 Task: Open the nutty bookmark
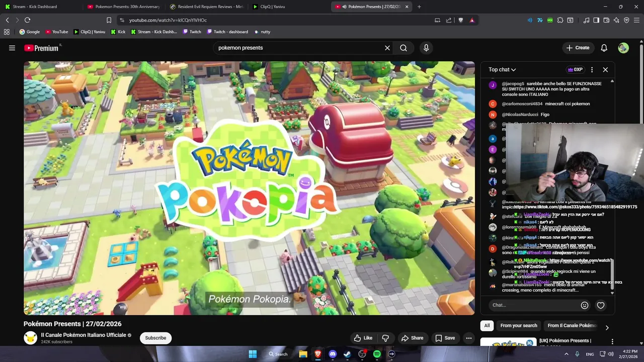pos(262,32)
